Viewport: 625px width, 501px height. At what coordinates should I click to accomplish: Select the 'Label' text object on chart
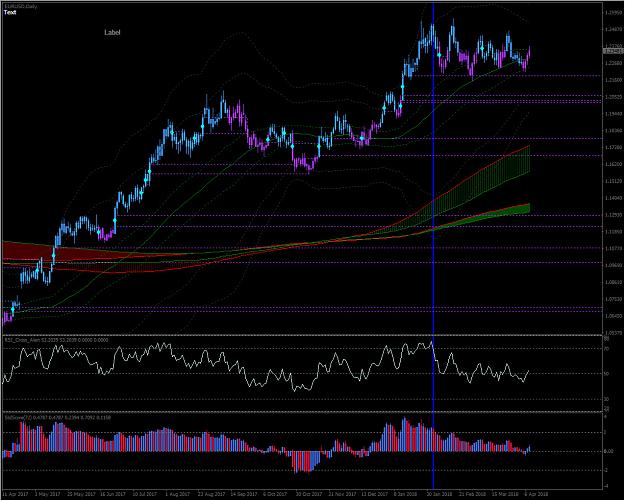pyautogui.click(x=112, y=32)
